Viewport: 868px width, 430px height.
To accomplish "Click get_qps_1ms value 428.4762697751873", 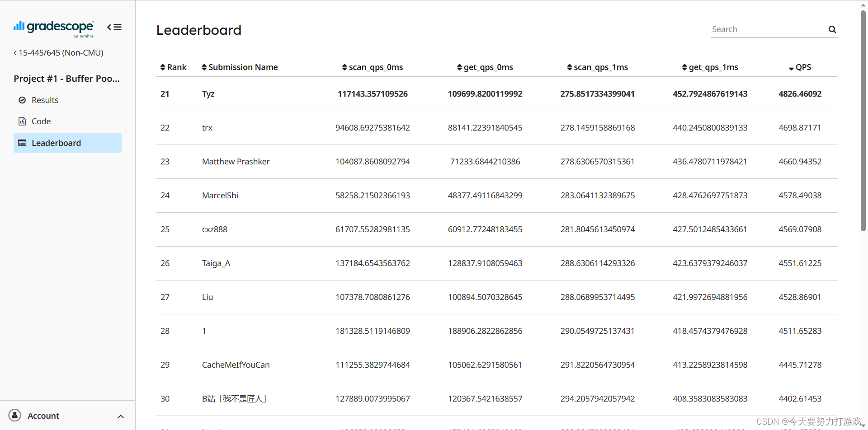I will coord(710,196).
